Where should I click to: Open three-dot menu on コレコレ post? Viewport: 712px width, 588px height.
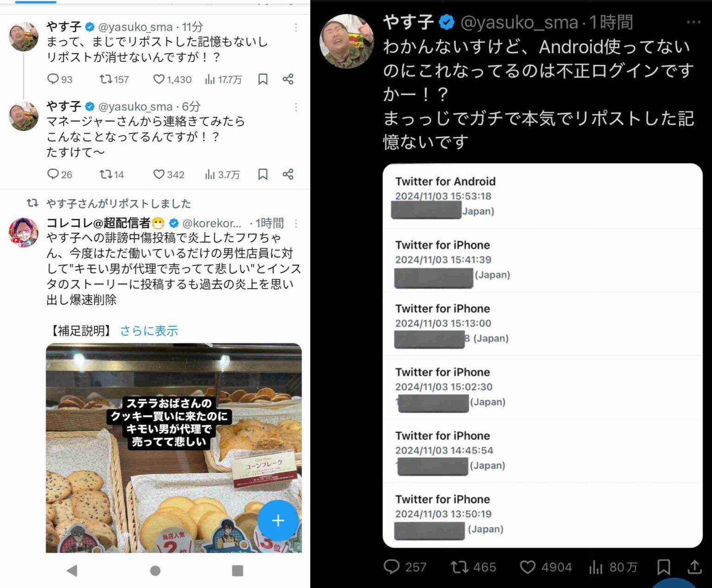click(x=296, y=224)
